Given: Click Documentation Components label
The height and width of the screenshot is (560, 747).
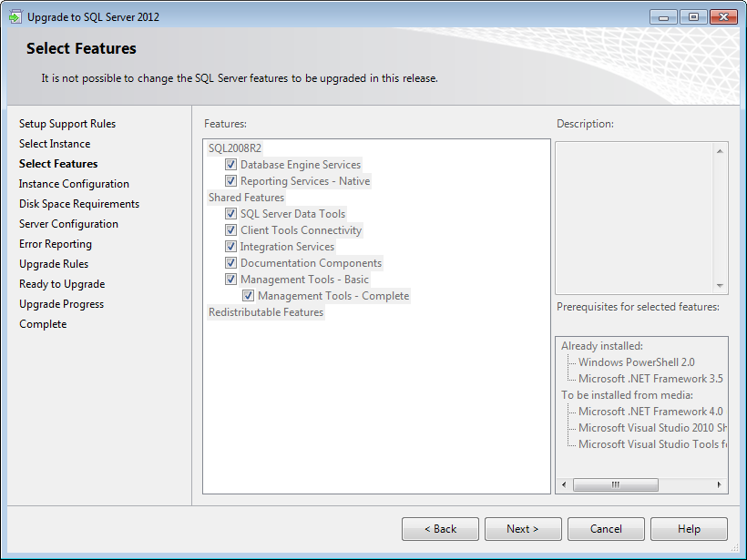Looking at the screenshot, I should (311, 263).
